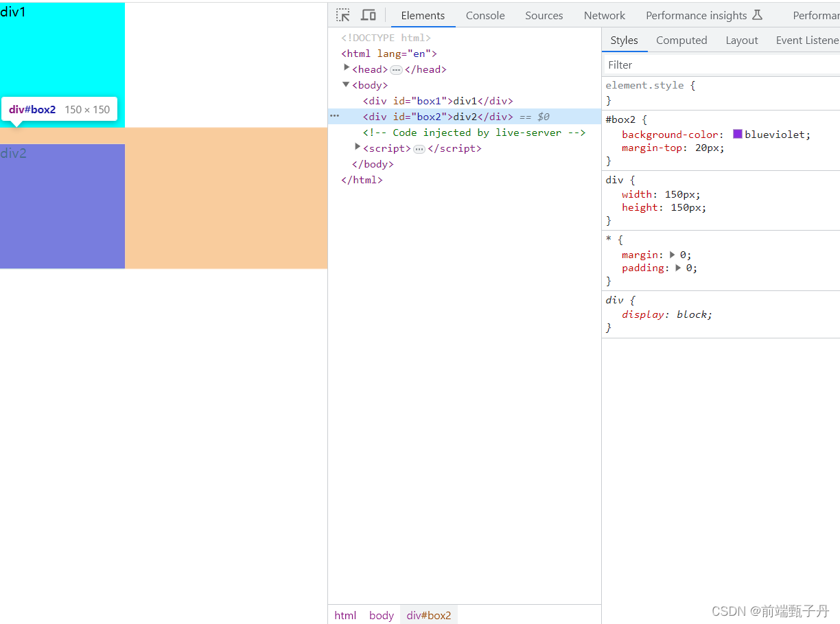Image resolution: width=840 pixels, height=624 pixels.
Task: Select the body breadcrumb item
Action: (382, 615)
